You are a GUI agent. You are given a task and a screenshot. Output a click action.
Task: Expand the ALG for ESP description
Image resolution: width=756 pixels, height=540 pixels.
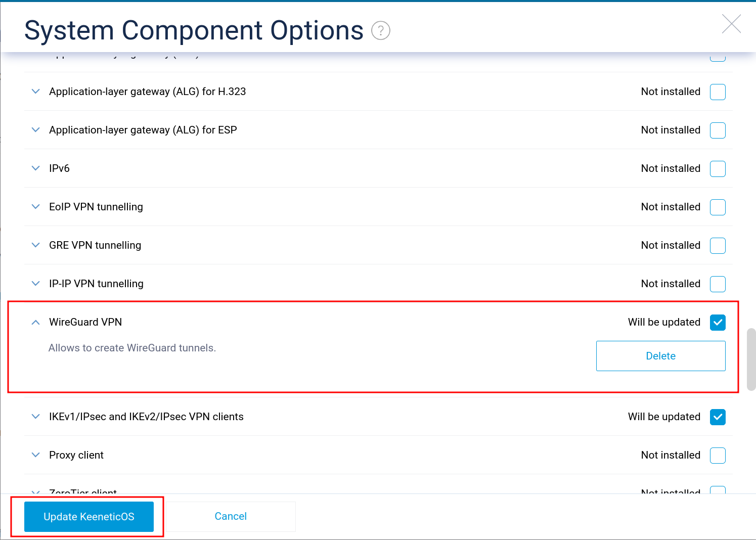point(35,130)
